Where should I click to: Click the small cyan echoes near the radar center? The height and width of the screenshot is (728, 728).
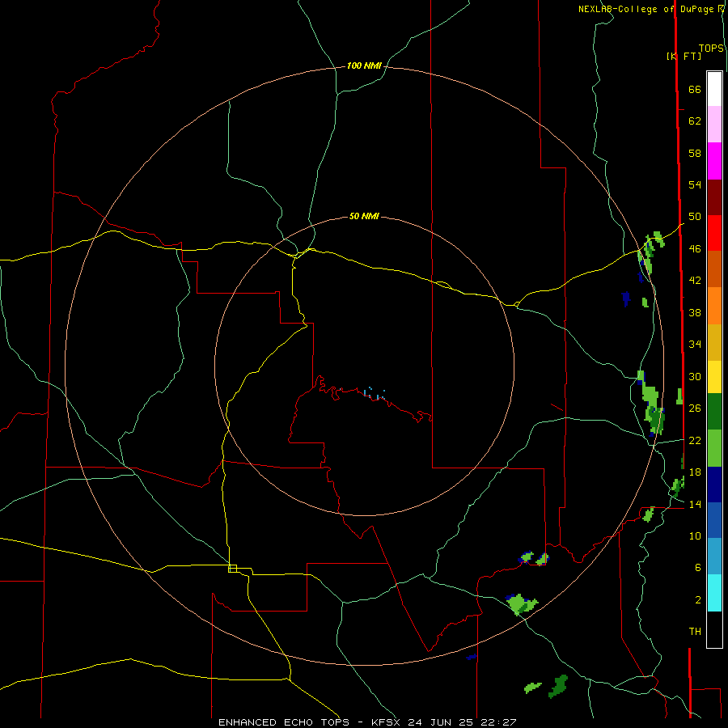(x=375, y=394)
